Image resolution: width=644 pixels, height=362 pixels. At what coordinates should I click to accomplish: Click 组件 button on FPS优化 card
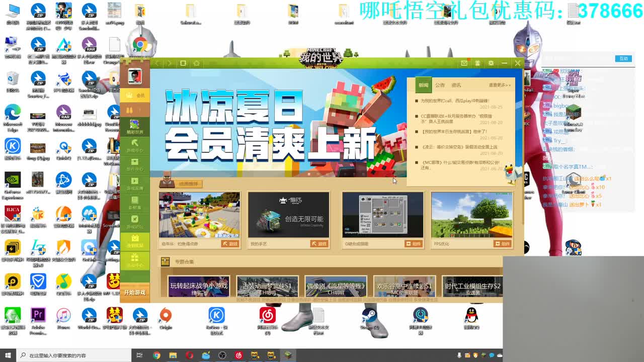point(503,244)
